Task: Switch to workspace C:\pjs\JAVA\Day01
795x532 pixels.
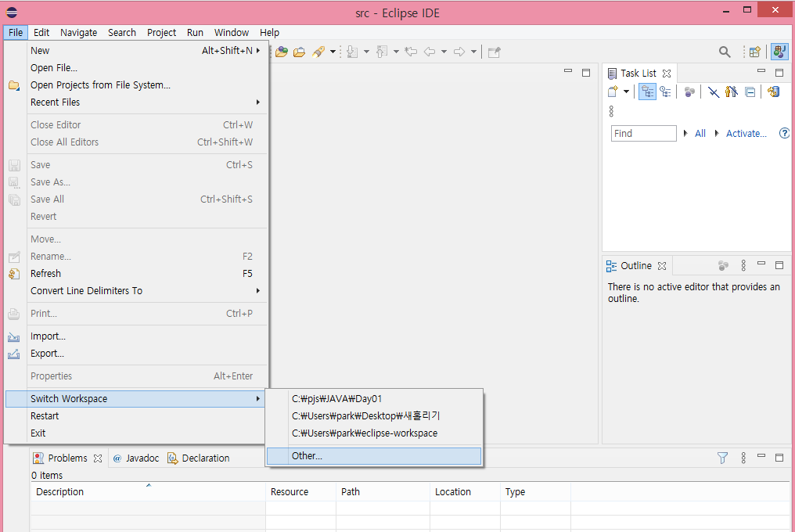Action: [x=374, y=399]
